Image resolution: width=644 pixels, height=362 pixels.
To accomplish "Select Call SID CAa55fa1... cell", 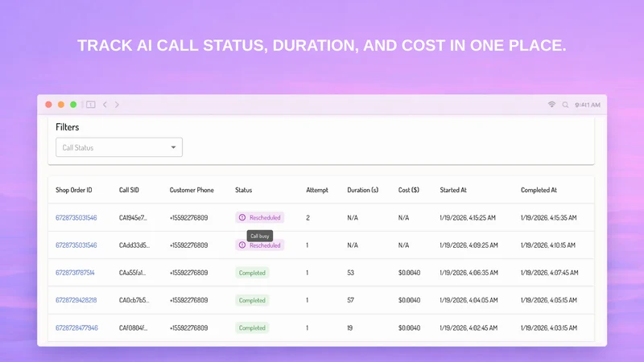I will [132, 273].
